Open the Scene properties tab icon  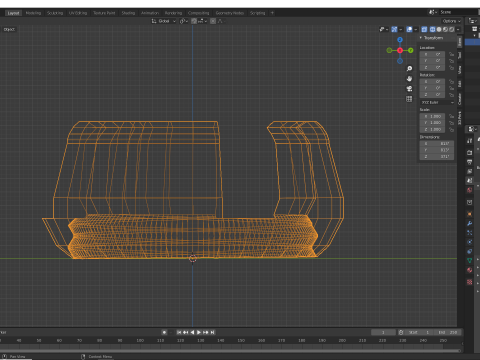coord(470,180)
